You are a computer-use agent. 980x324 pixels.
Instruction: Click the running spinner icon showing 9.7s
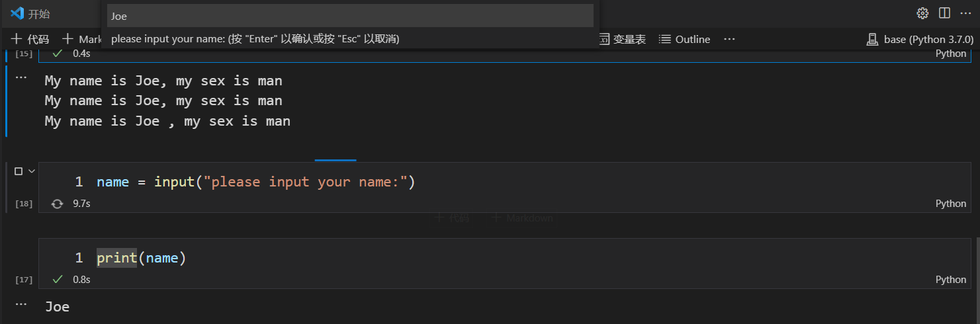pos(57,204)
